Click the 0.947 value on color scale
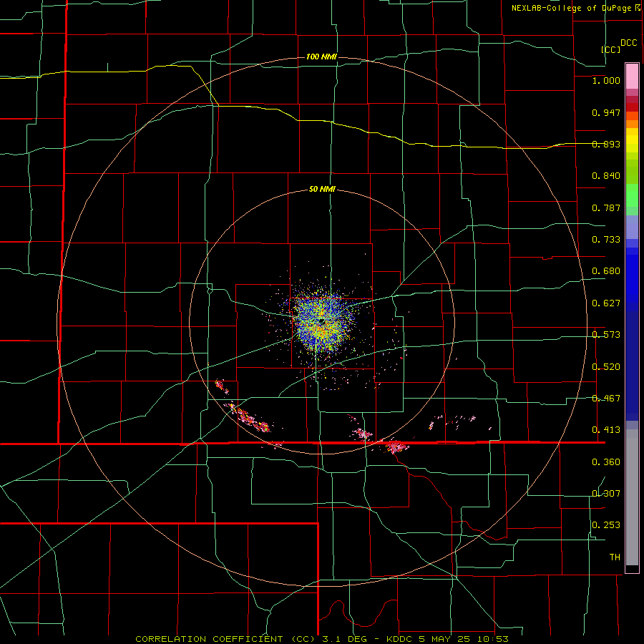The width and height of the screenshot is (644, 644). coord(606,112)
